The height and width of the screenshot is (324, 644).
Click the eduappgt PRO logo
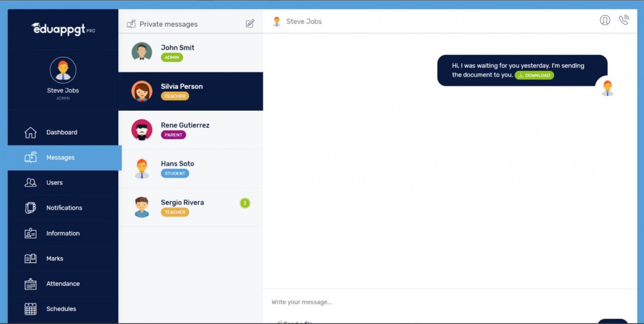[62, 29]
